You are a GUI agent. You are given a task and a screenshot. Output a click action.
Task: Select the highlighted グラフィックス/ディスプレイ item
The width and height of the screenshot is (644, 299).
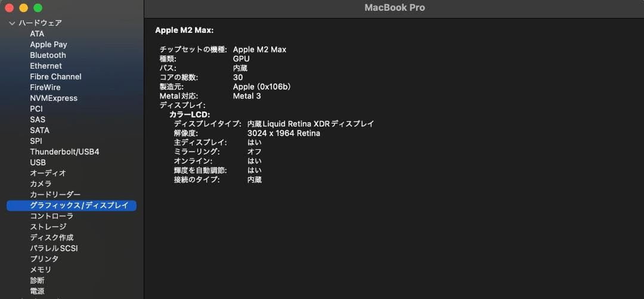coord(72,206)
